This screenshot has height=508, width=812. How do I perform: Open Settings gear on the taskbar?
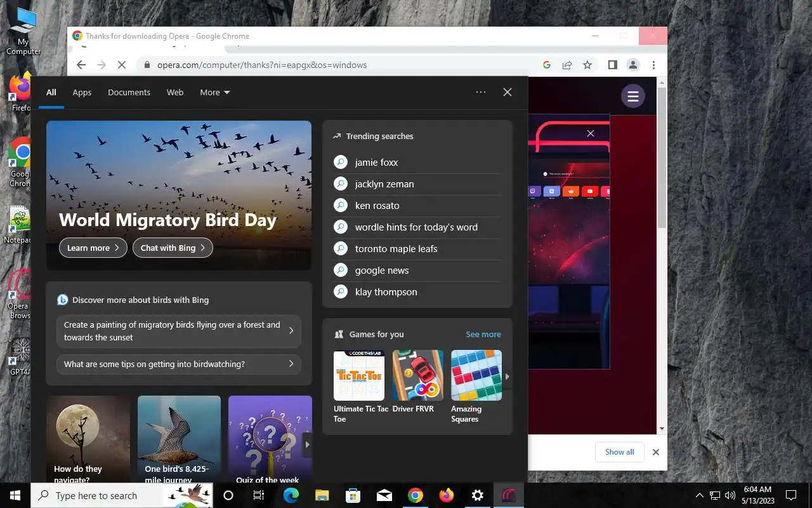click(x=477, y=495)
